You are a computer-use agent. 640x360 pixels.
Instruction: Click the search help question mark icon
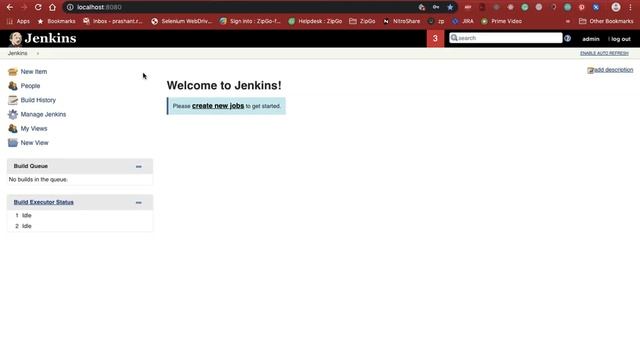(567, 38)
